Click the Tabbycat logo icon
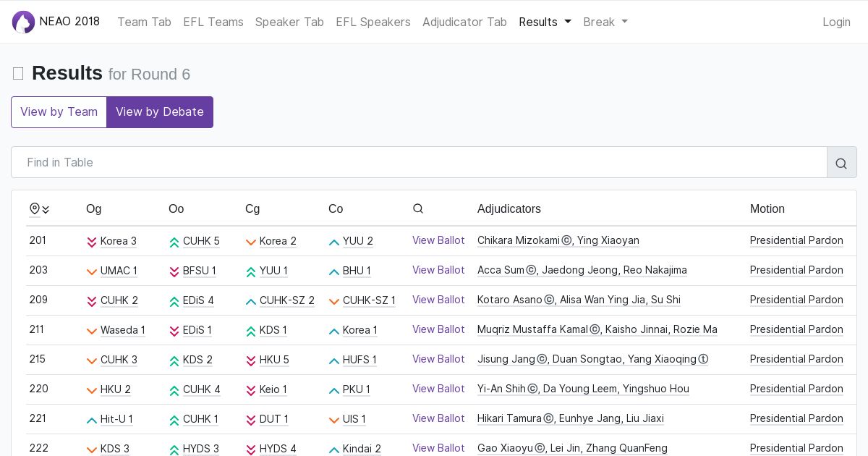868x456 pixels. [23, 22]
